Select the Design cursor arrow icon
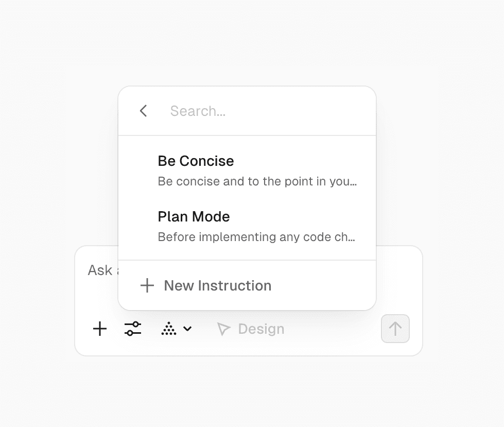504x427 pixels. 224,329
